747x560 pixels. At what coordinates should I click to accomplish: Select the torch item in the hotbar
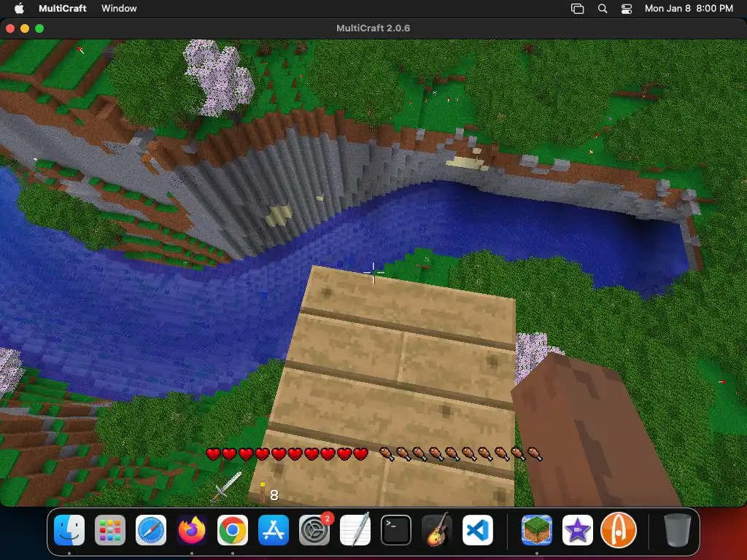tap(262, 492)
